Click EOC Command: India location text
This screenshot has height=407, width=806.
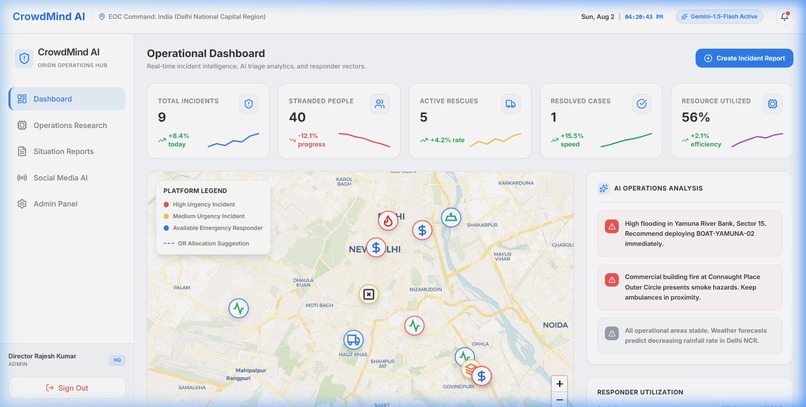(187, 16)
